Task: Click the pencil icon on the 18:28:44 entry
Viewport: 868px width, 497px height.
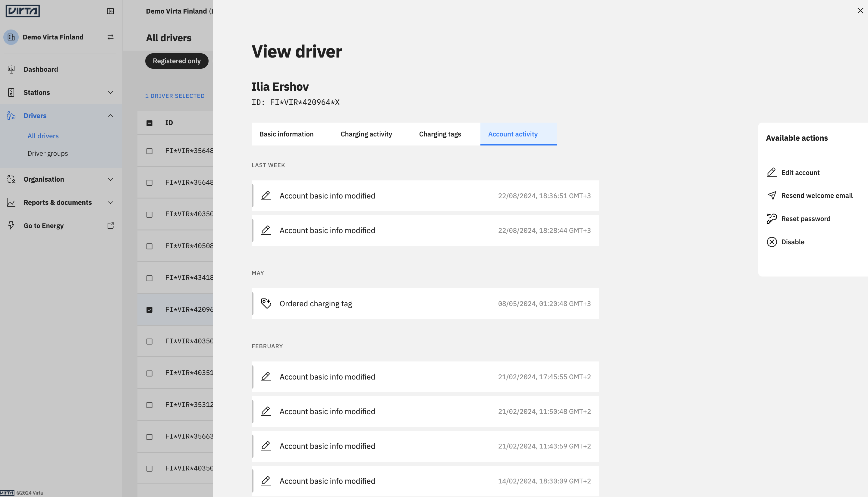Action: [266, 230]
